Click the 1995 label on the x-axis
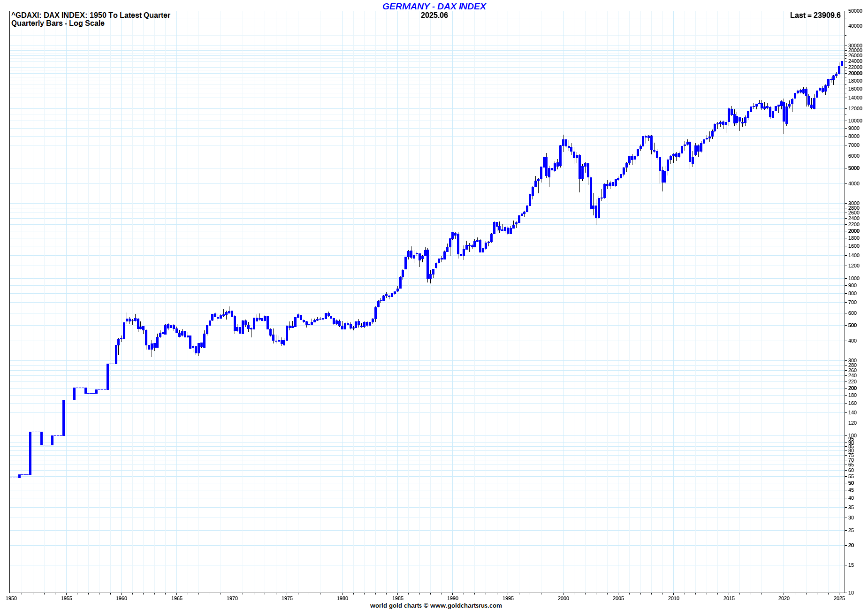The height and width of the screenshot is (610, 868). pyautogui.click(x=508, y=598)
